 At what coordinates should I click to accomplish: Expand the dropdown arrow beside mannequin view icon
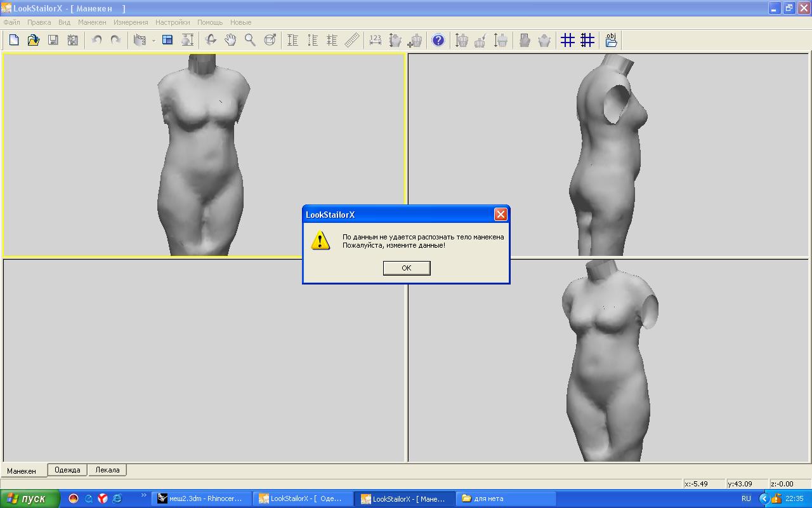pos(154,41)
